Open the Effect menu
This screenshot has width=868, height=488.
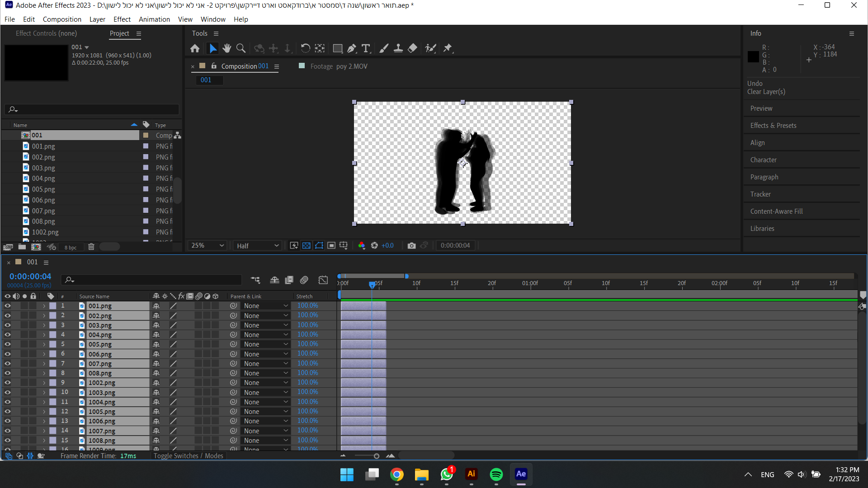[x=122, y=19]
